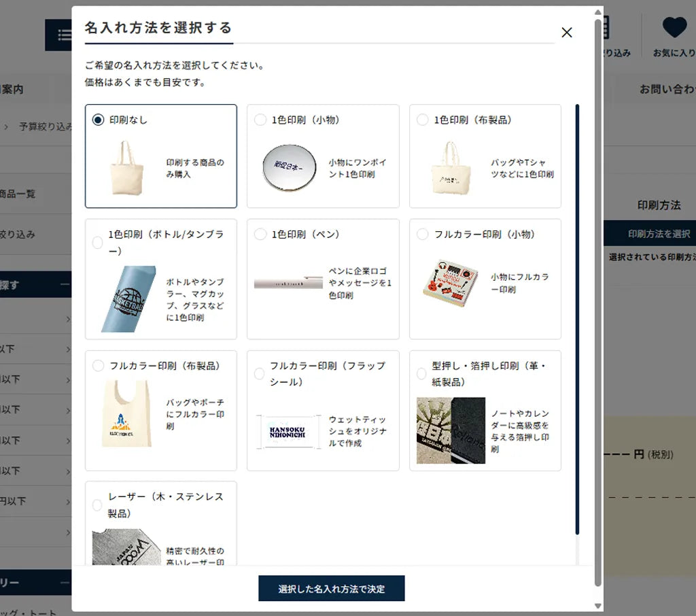Collapse the 探す sidebar section
696x616 pixels.
click(65, 285)
